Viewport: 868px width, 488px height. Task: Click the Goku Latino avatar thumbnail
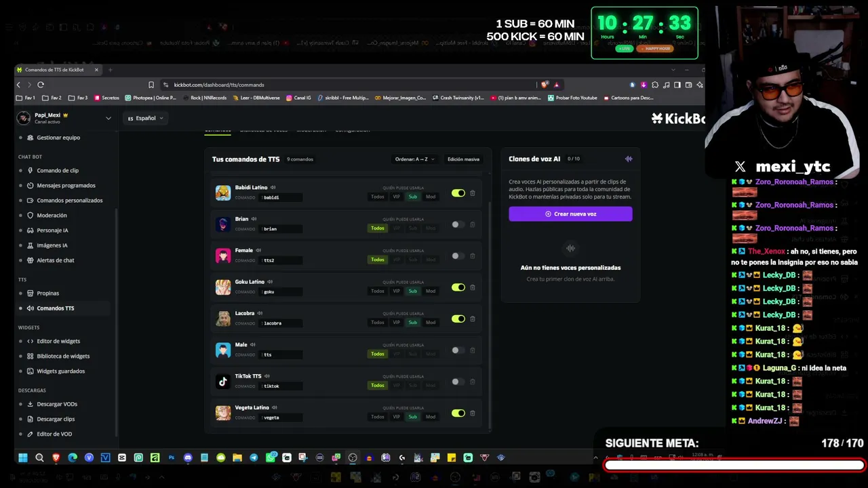click(223, 287)
